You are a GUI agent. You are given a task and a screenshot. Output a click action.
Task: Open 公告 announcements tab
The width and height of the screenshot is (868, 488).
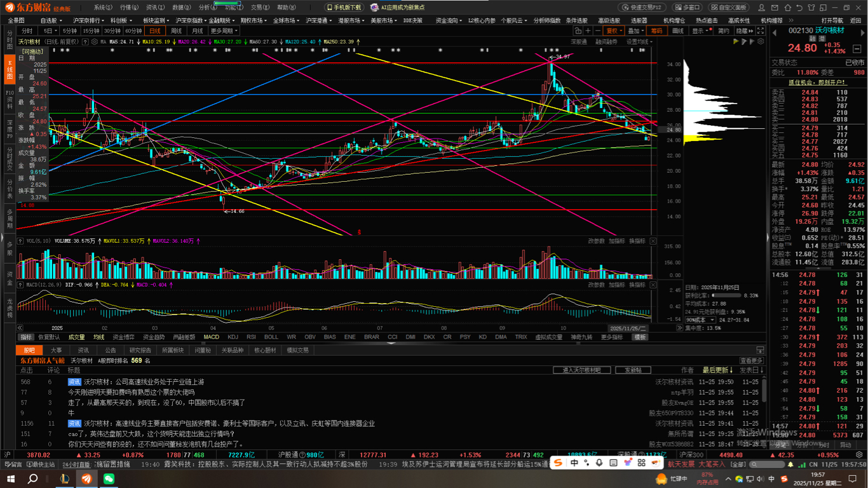coord(111,350)
